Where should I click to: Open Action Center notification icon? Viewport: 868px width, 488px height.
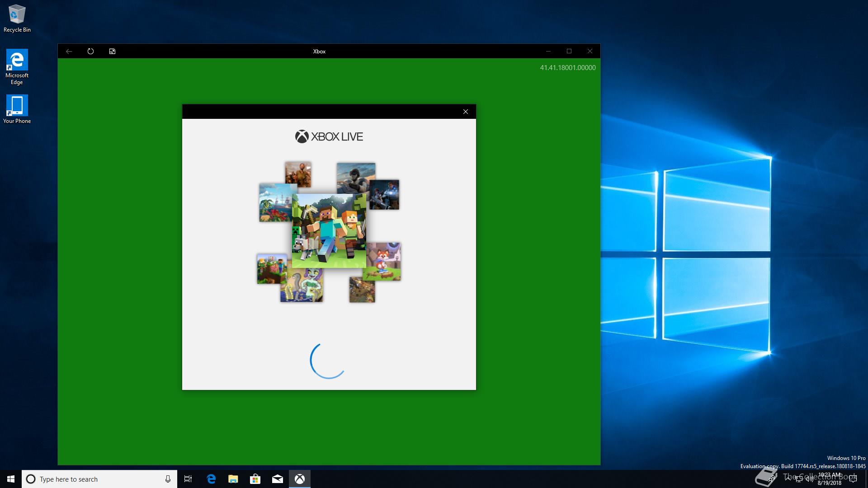[x=853, y=479]
